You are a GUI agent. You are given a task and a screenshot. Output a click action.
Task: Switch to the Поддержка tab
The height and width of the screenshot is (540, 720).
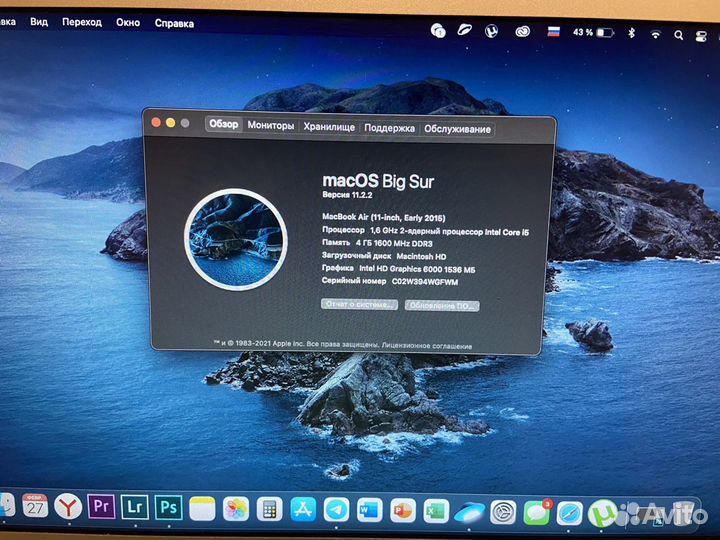[389, 128]
